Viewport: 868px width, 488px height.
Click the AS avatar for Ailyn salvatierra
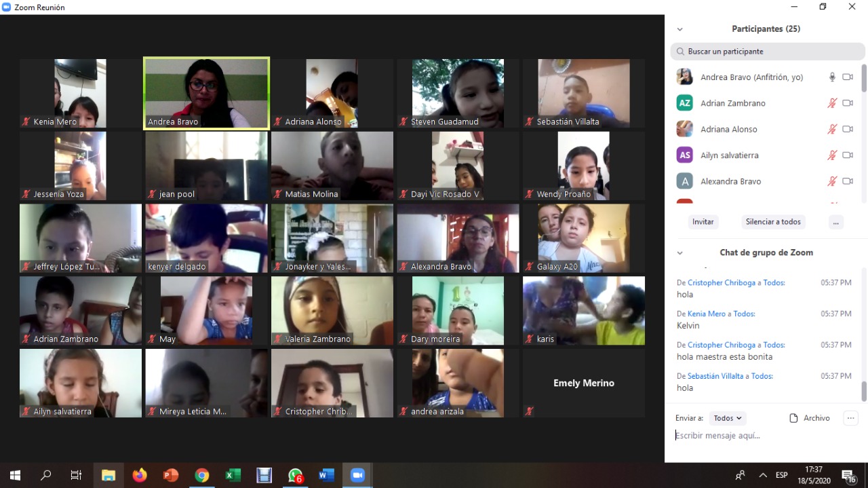point(685,155)
